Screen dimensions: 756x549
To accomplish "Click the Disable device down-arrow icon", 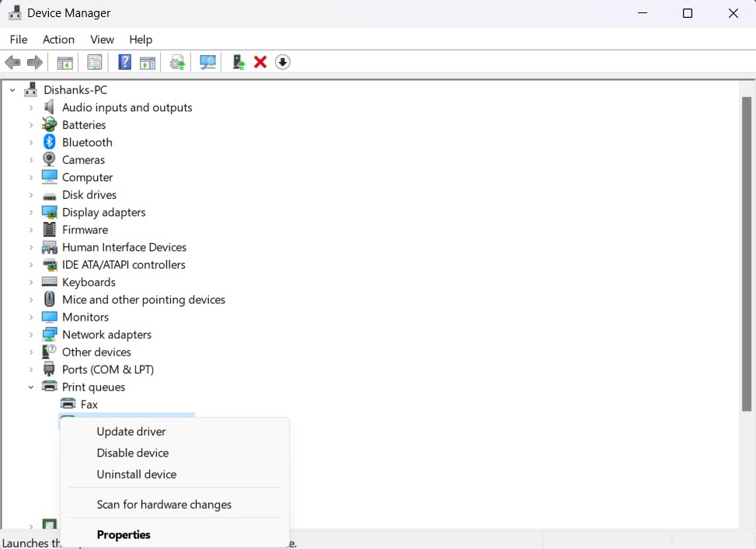I will point(282,62).
